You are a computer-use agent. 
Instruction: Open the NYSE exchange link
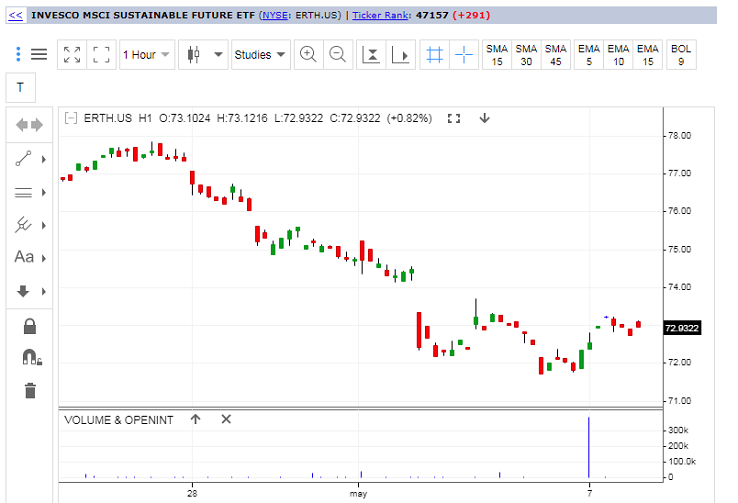[x=275, y=15]
